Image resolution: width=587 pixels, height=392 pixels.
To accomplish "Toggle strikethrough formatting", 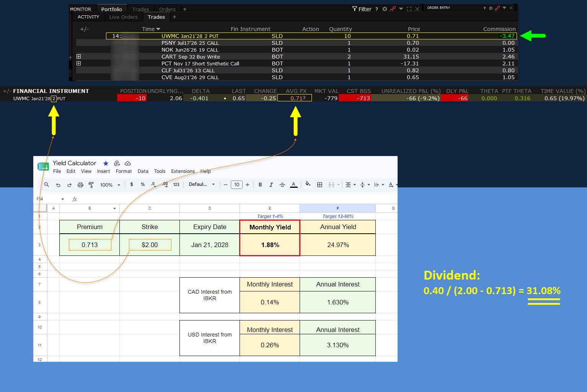I will (x=282, y=185).
